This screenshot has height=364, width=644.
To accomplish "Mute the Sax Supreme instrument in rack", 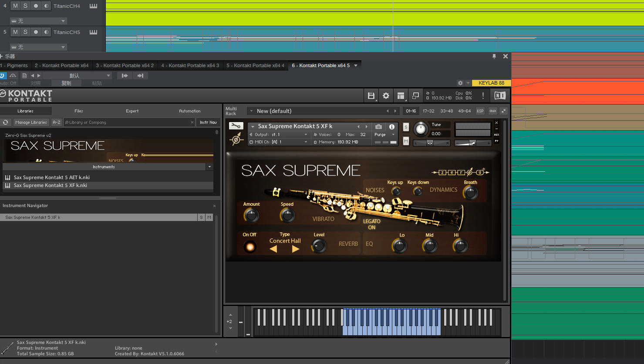I will pyautogui.click(x=406, y=141).
